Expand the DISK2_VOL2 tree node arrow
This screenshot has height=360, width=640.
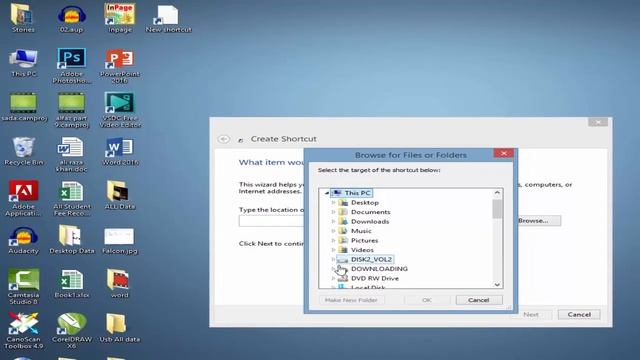click(333, 259)
